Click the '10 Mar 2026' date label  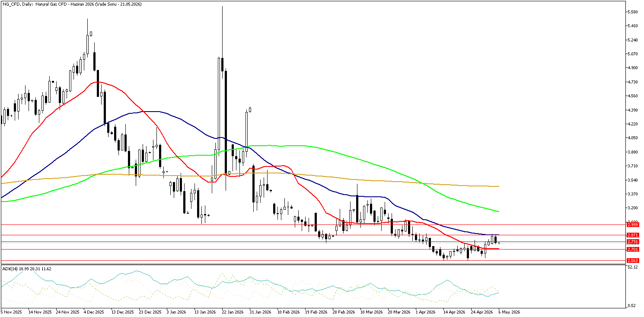[x=372, y=312]
